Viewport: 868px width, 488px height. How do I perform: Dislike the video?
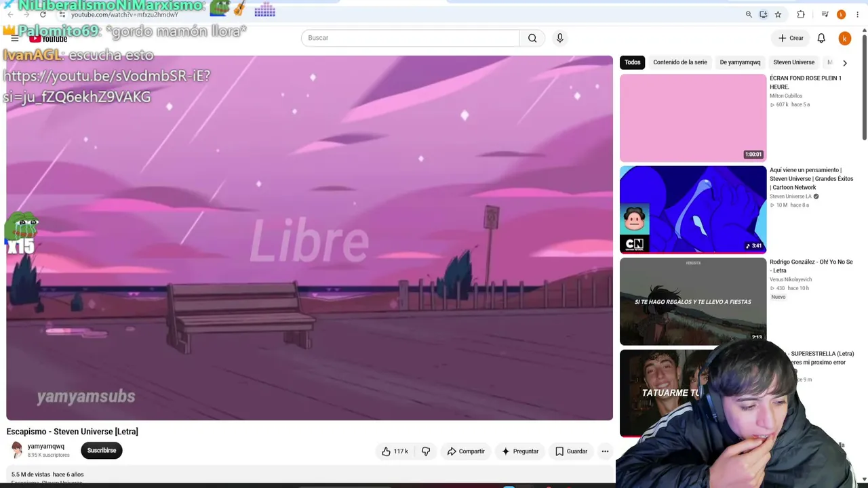click(426, 451)
